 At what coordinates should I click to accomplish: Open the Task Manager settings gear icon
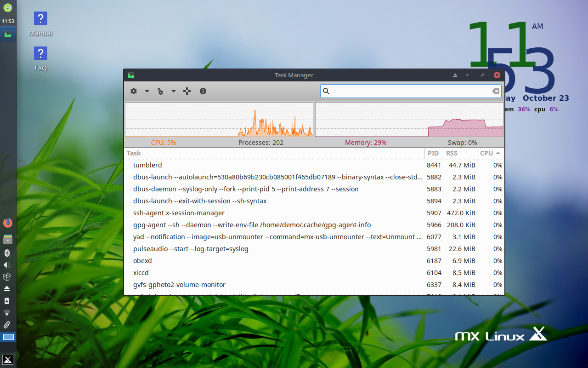[133, 91]
